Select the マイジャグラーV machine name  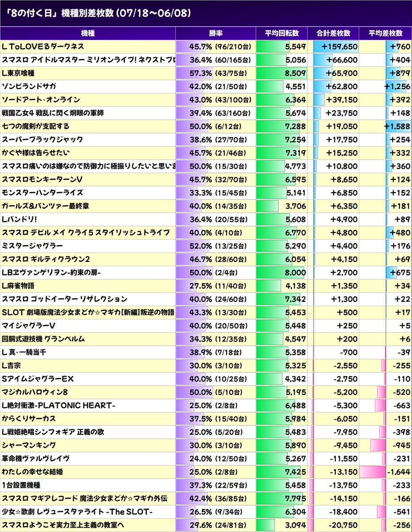[x=28, y=326]
